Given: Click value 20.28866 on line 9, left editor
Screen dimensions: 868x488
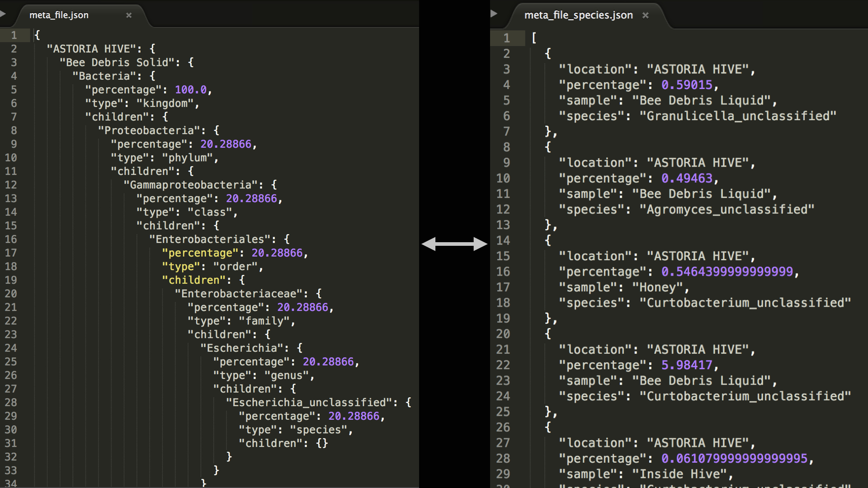Looking at the screenshot, I should point(226,144).
